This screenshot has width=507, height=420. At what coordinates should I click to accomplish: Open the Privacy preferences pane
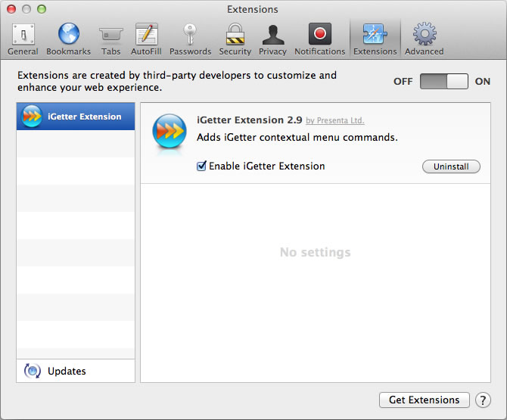click(272, 39)
